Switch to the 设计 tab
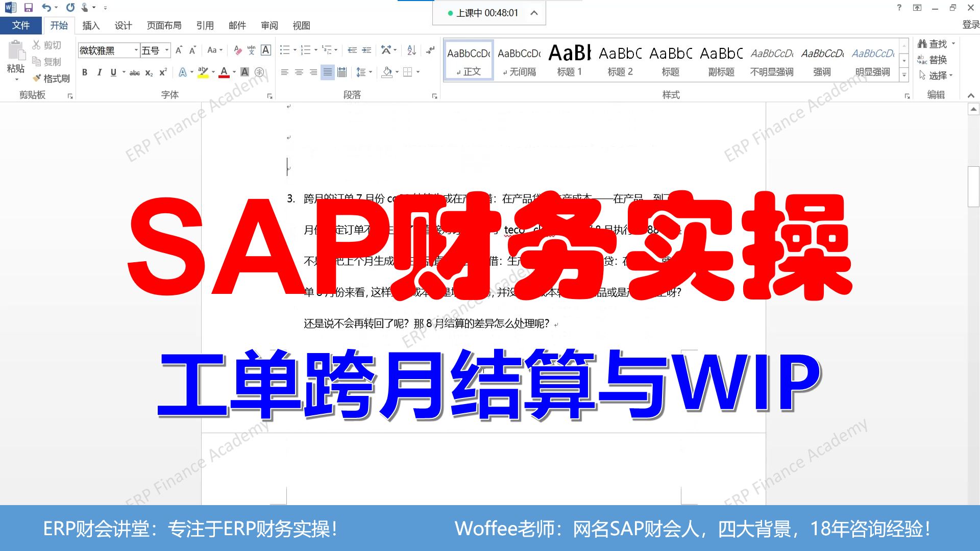980x551 pixels. [123, 26]
